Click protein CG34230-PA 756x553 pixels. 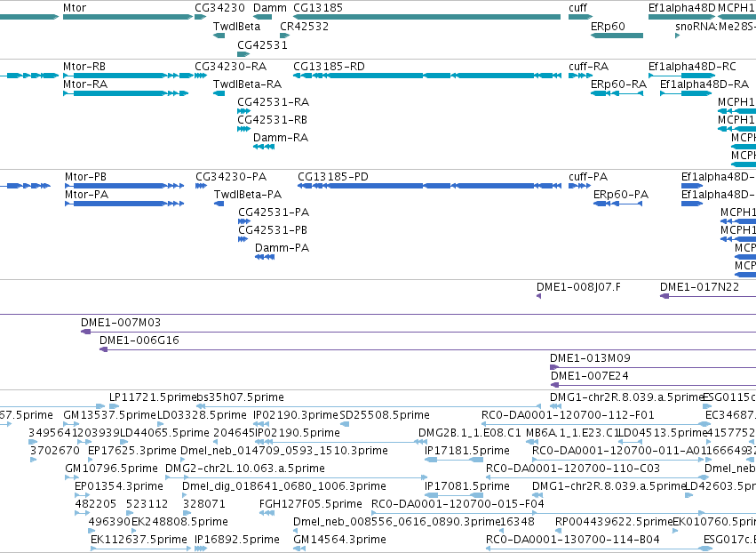201,185
